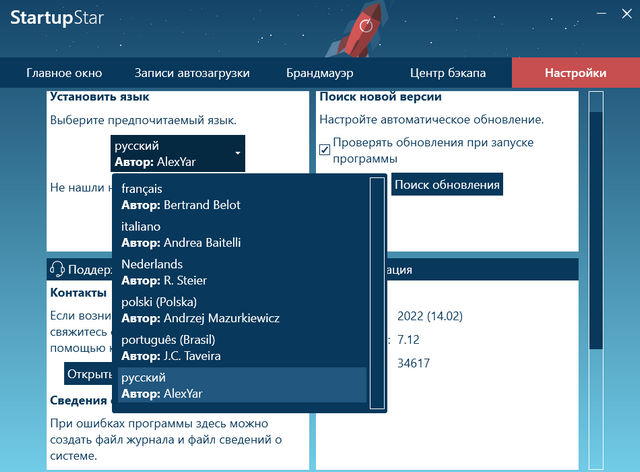Go to the Брандмауэр tab
Image resolution: width=640 pixels, height=472 pixels.
click(320, 73)
